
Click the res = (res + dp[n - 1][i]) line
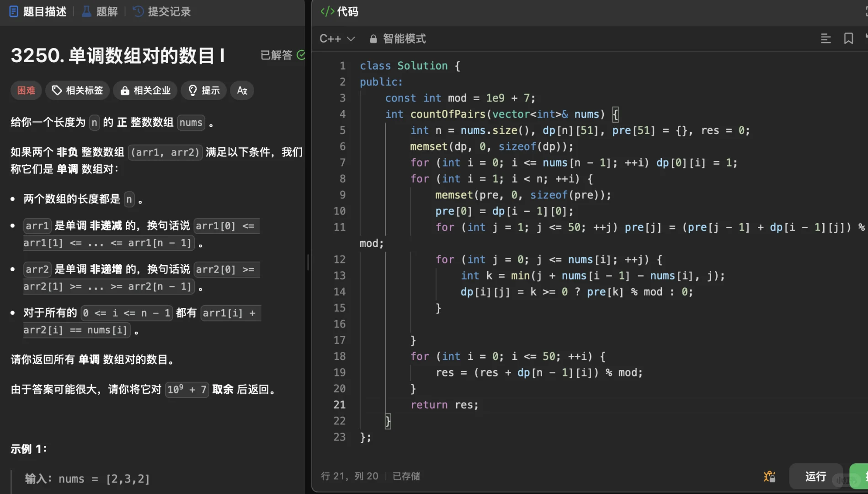(539, 373)
